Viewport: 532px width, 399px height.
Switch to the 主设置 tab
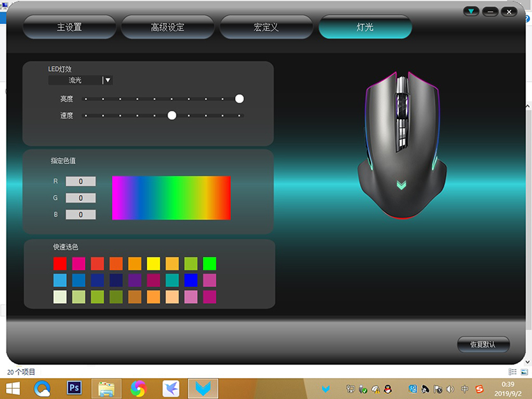coord(69,27)
